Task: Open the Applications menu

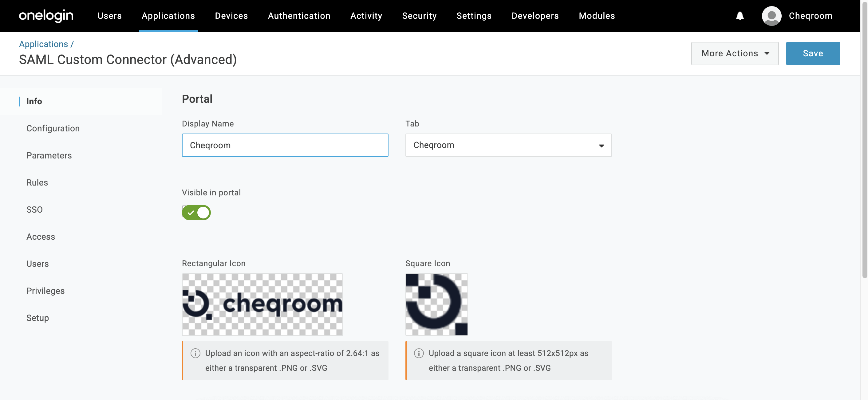Action: point(168,16)
